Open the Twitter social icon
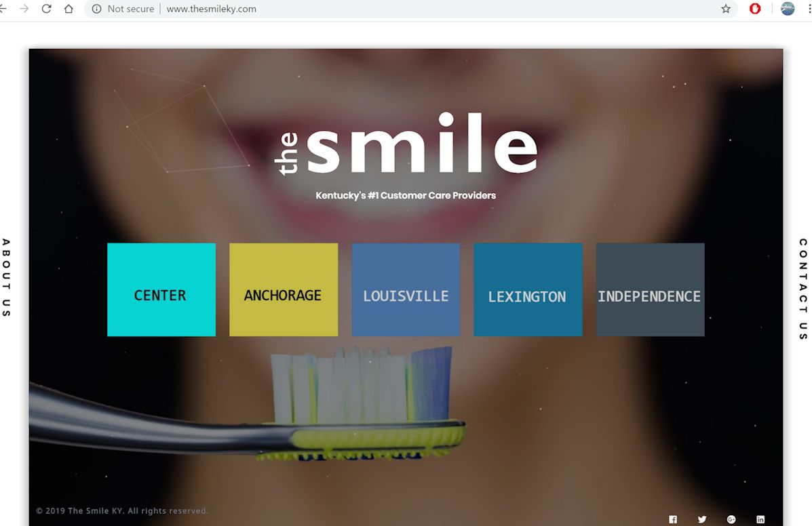The width and height of the screenshot is (812, 526). pyautogui.click(x=701, y=519)
